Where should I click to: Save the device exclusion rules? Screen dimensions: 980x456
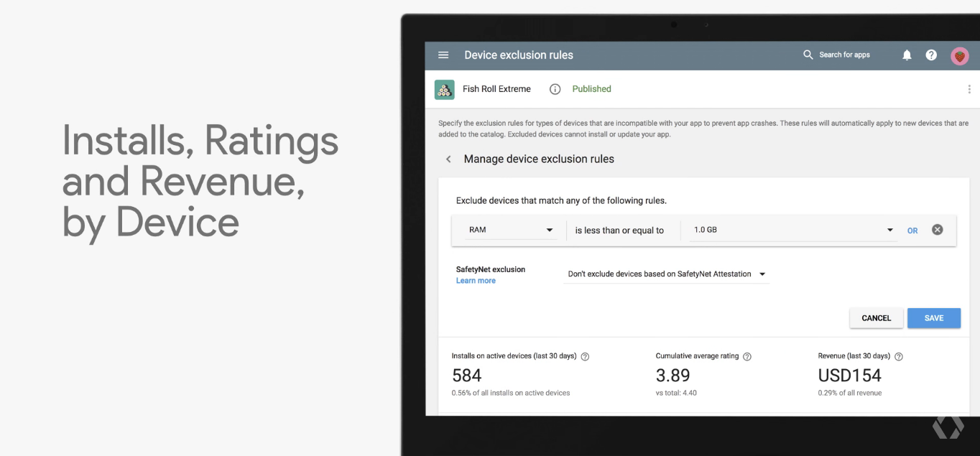933,318
